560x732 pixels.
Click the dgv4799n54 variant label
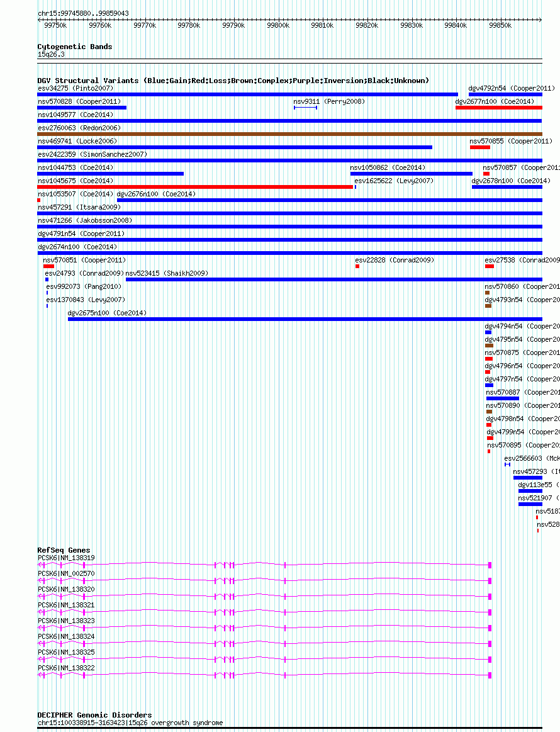[523, 432]
